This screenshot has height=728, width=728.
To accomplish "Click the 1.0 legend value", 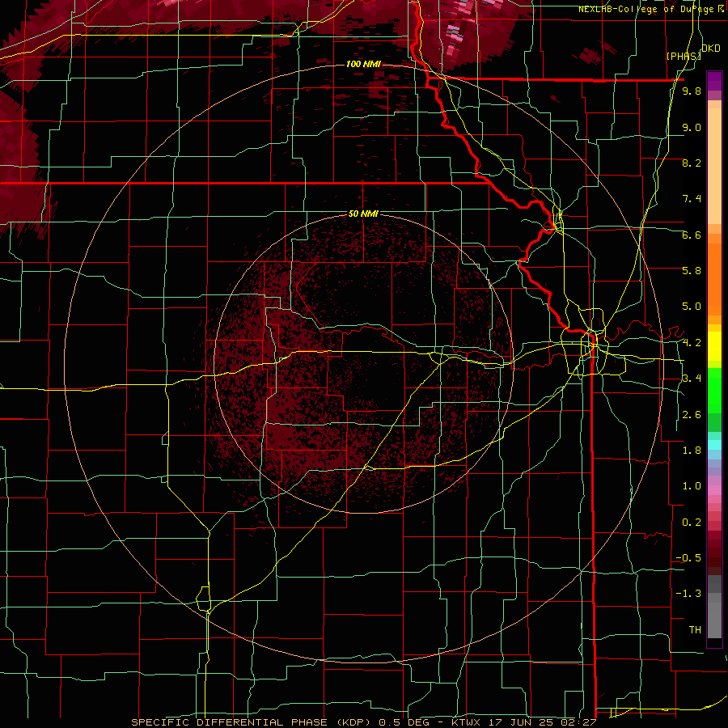I will click(692, 486).
